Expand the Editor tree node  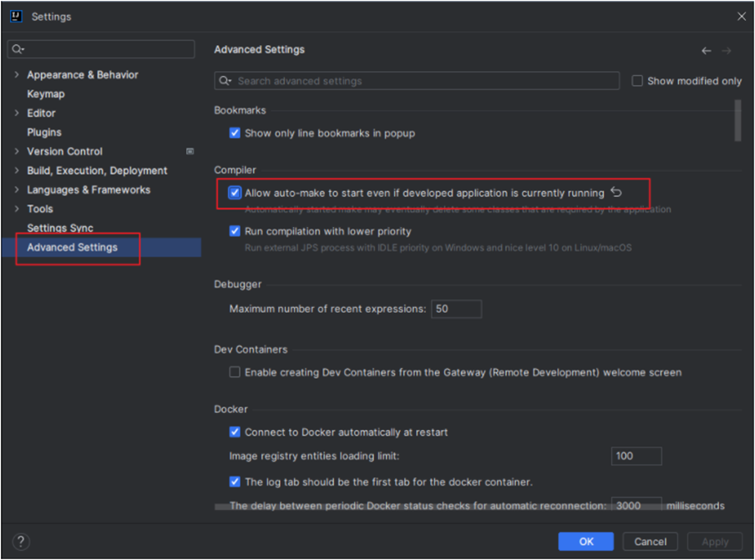click(17, 113)
